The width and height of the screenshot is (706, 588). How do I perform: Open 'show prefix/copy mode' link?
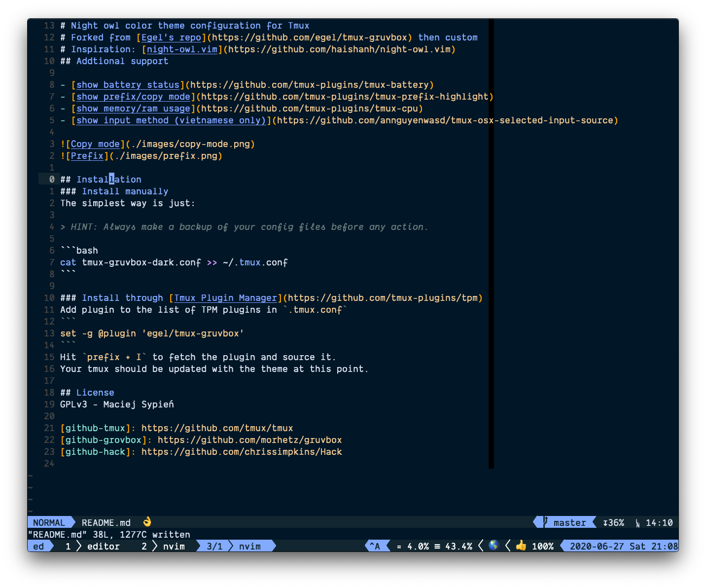click(x=133, y=97)
